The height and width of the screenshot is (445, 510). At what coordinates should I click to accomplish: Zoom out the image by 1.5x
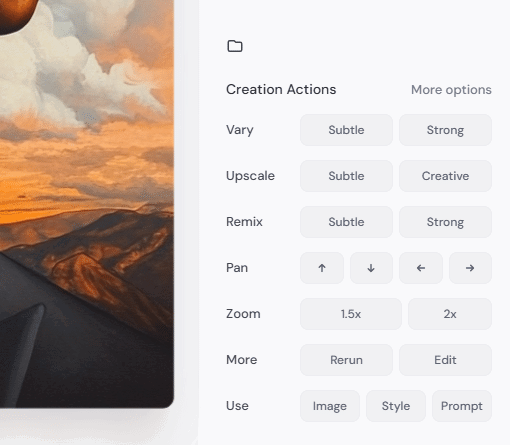coord(351,314)
